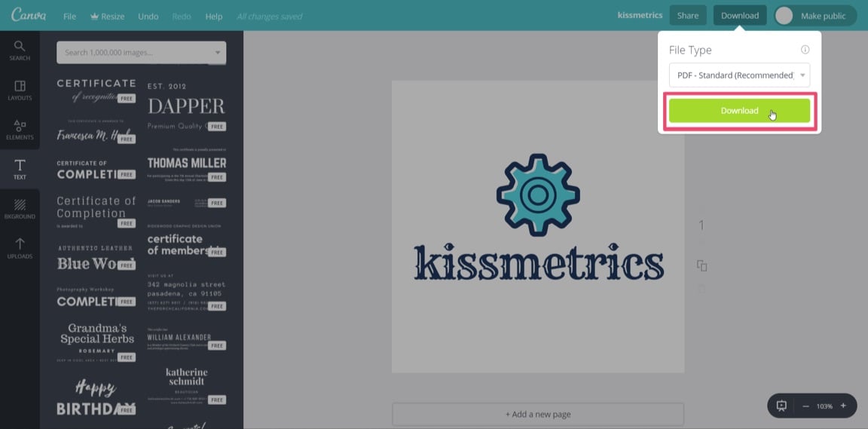Click Add a new page
The width and height of the screenshot is (868, 429).
[x=537, y=414]
